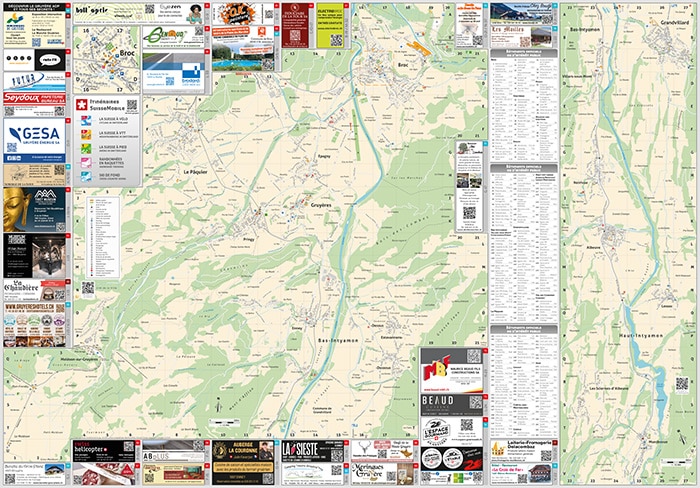The image size is (700, 488).
Task: Click the "La Chaudière" advert title
Action: (x=19, y=285)
